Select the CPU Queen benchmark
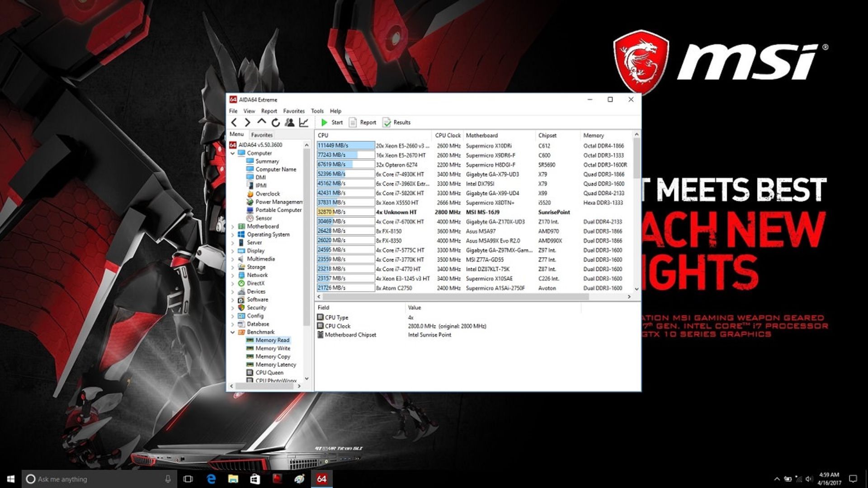 [x=269, y=373]
